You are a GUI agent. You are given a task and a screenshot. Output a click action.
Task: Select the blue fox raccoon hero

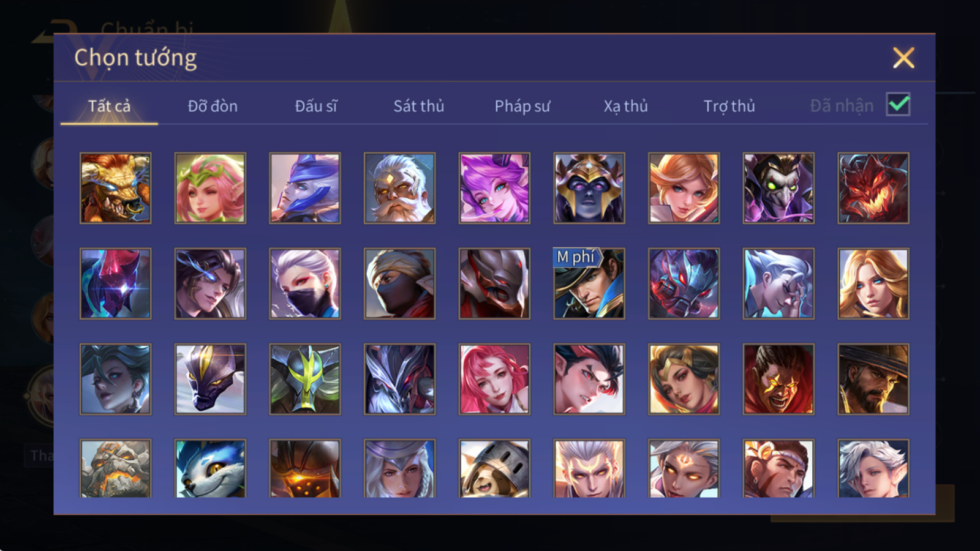(x=210, y=468)
